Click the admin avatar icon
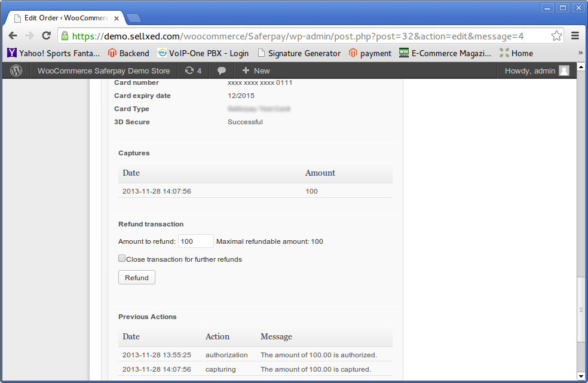This screenshot has height=383, width=588. (x=563, y=71)
